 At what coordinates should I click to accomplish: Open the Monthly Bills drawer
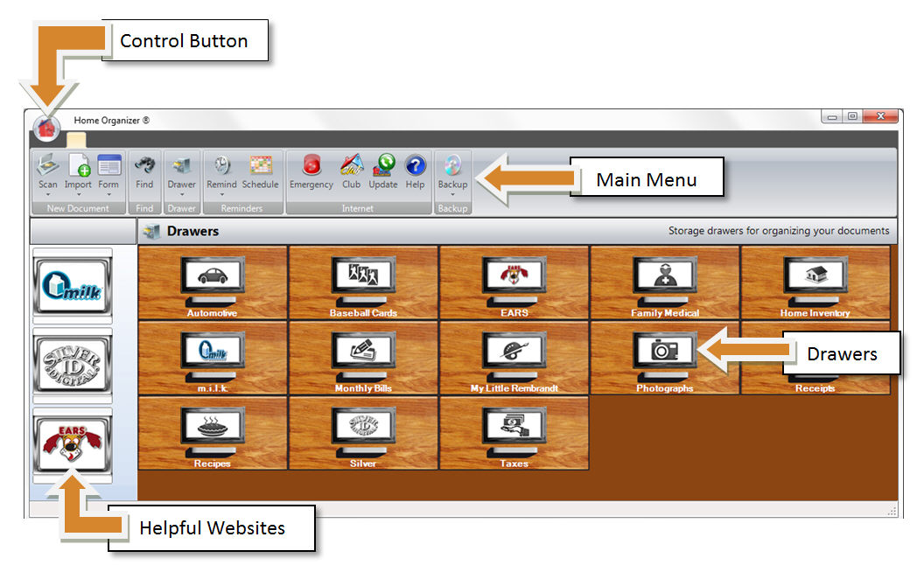point(364,358)
